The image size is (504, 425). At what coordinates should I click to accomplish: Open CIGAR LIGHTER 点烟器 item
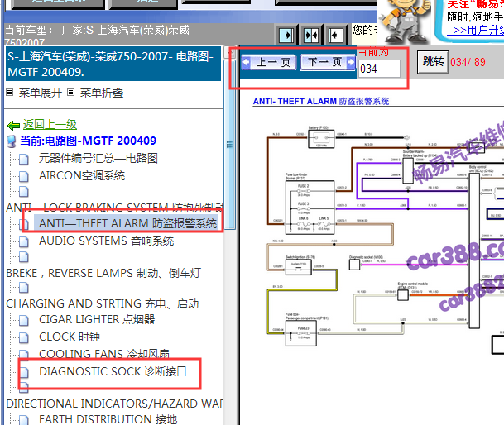click(97, 319)
